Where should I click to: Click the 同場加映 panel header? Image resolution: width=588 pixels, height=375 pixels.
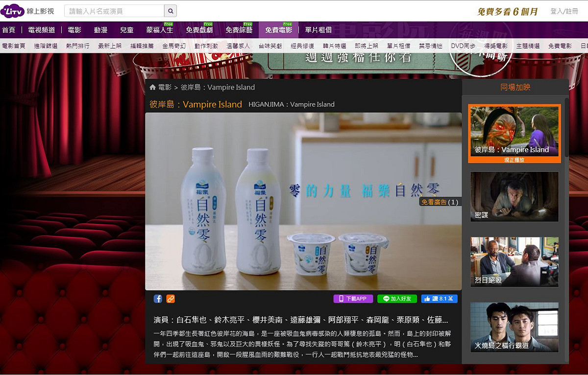(515, 88)
